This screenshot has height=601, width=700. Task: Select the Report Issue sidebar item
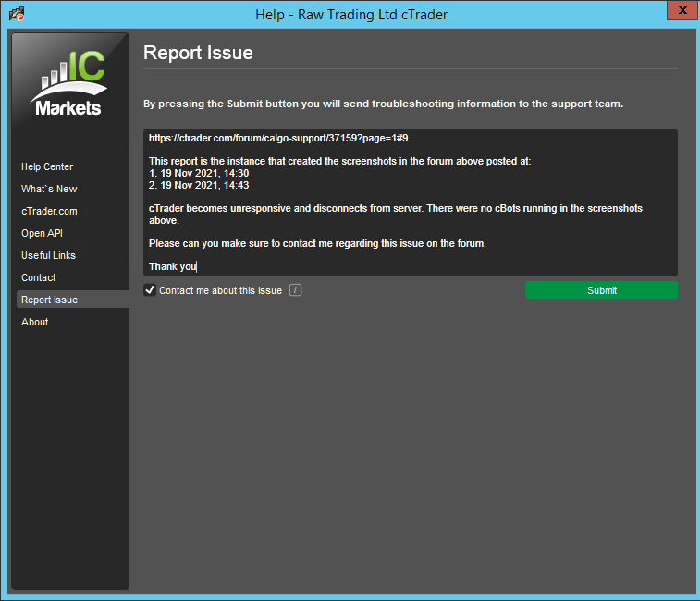73,300
